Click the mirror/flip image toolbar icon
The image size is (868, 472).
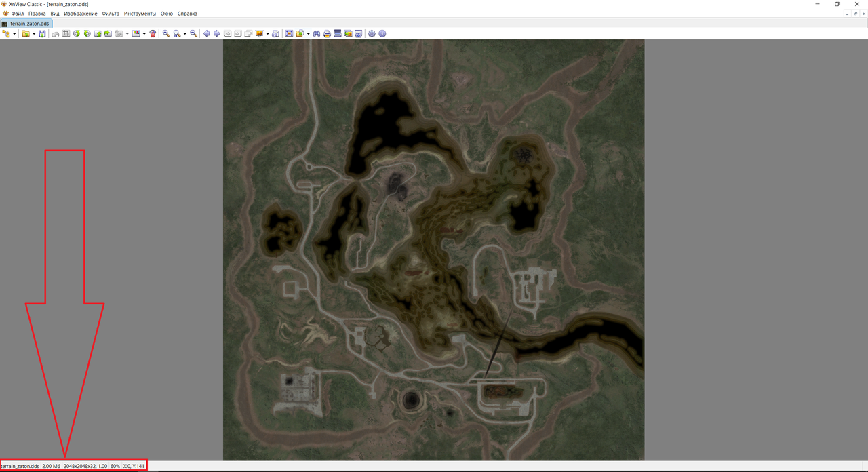98,33
